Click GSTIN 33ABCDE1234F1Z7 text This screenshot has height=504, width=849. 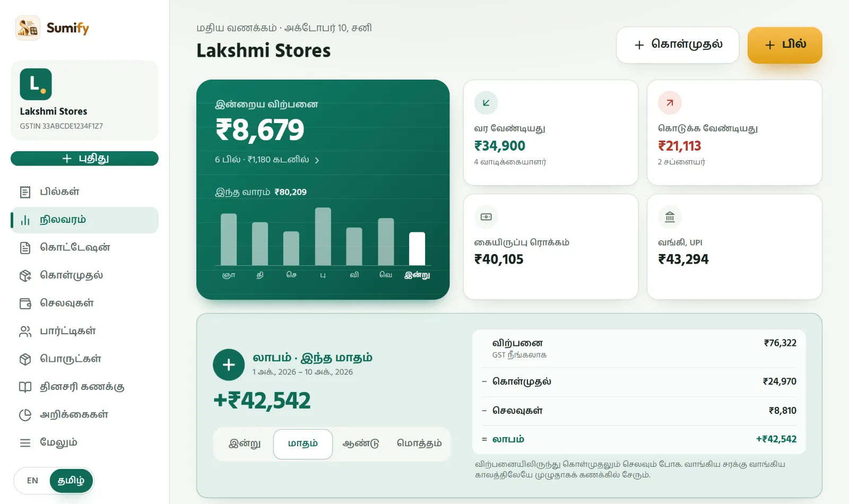point(62,126)
